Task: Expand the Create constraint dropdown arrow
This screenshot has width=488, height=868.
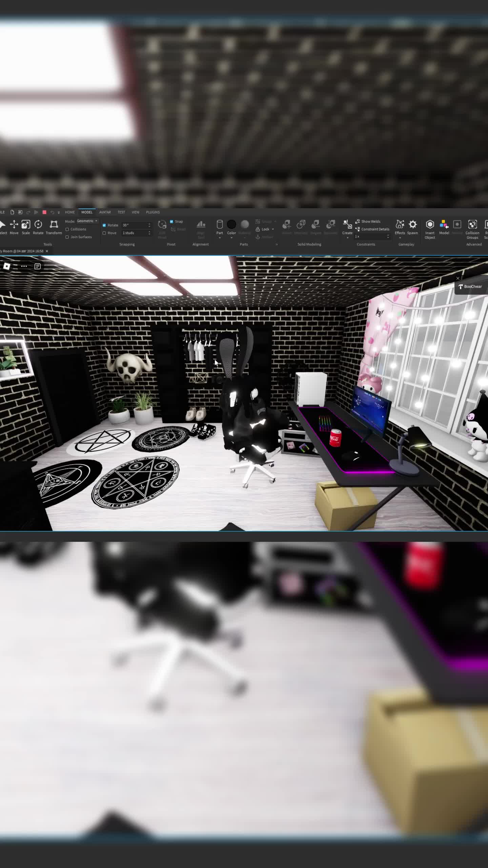Action: click(x=347, y=238)
